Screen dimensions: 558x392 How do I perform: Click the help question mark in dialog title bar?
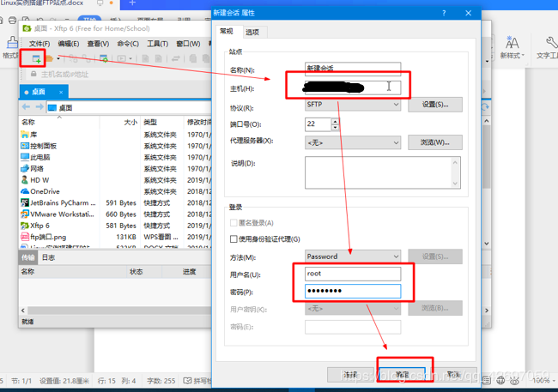444,13
